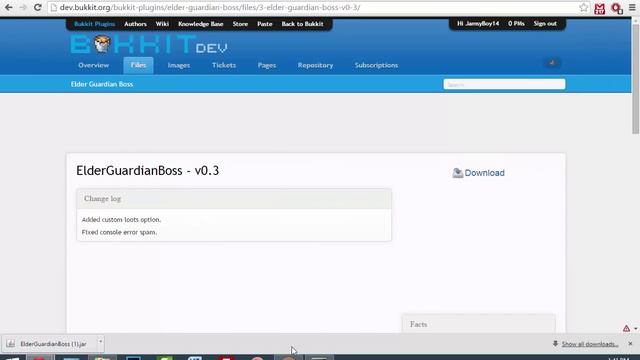Open the red magnifier extension icon
This screenshot has width=640, height=360.
click(616, 8)
